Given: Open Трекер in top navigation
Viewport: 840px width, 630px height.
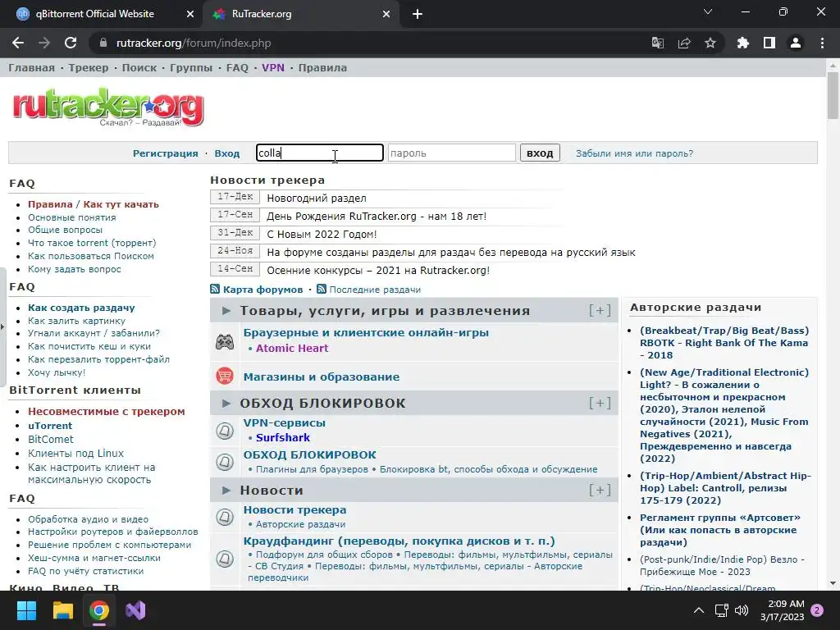Looking at the screenshot, I should coord(89,67).
